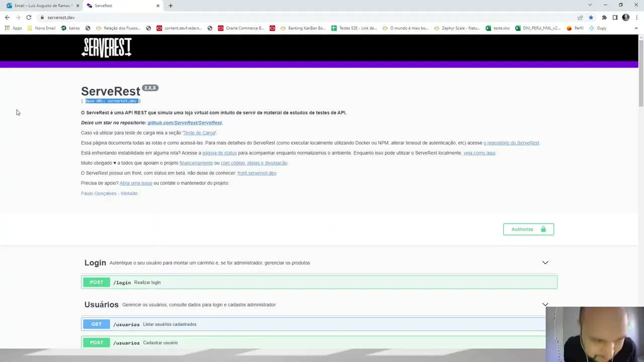Open the Oracle Commerce bookmark

tap(241, 28)
